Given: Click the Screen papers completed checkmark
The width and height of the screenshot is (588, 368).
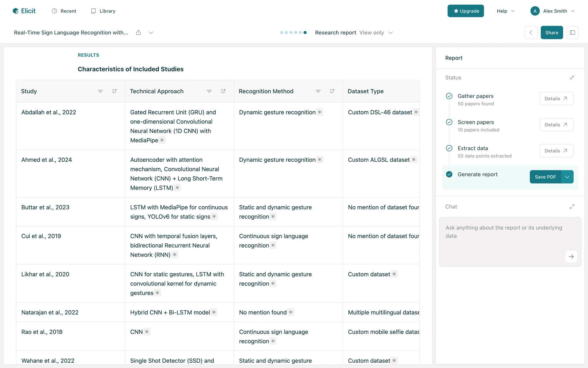Looking at the screenshot, I should [x=449, y=122].
